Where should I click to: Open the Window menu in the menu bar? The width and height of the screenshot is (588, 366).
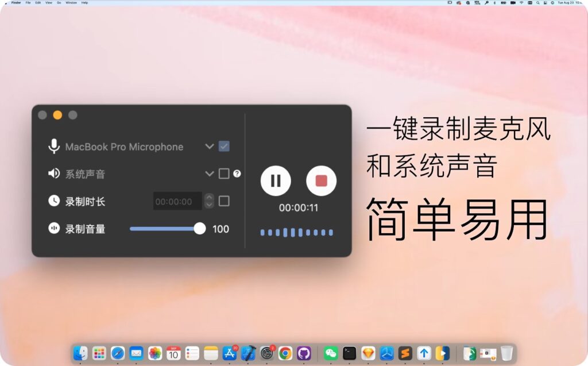click(71, 3)
